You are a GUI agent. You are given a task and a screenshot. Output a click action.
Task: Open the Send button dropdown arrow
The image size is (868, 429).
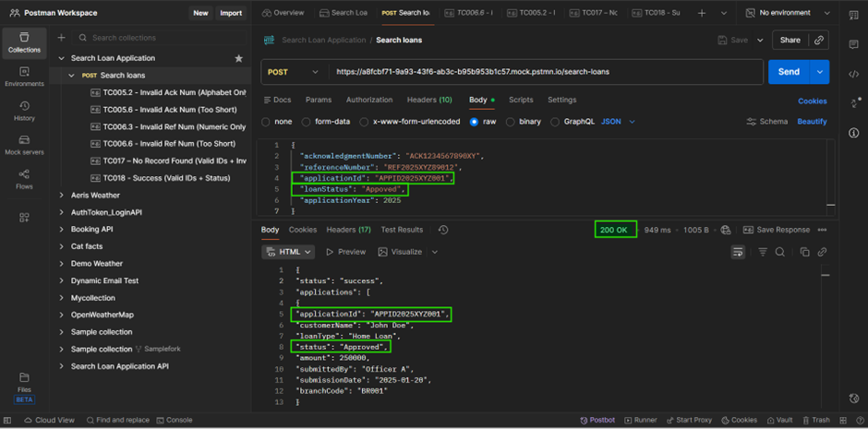click(x=820, y=72)
